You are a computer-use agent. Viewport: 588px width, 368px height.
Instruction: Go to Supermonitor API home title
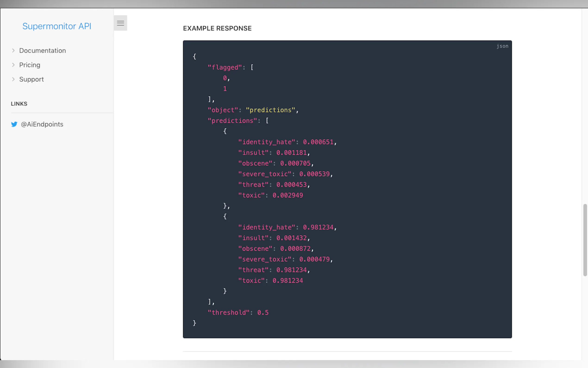point(57,26)
